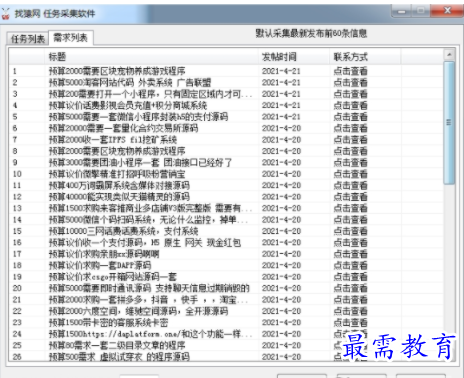This screenshot has width=464, height=378.
Task: Select row 14 微信个码扫码系统 title
Action: pyautogui.click(x=148, y=219)
